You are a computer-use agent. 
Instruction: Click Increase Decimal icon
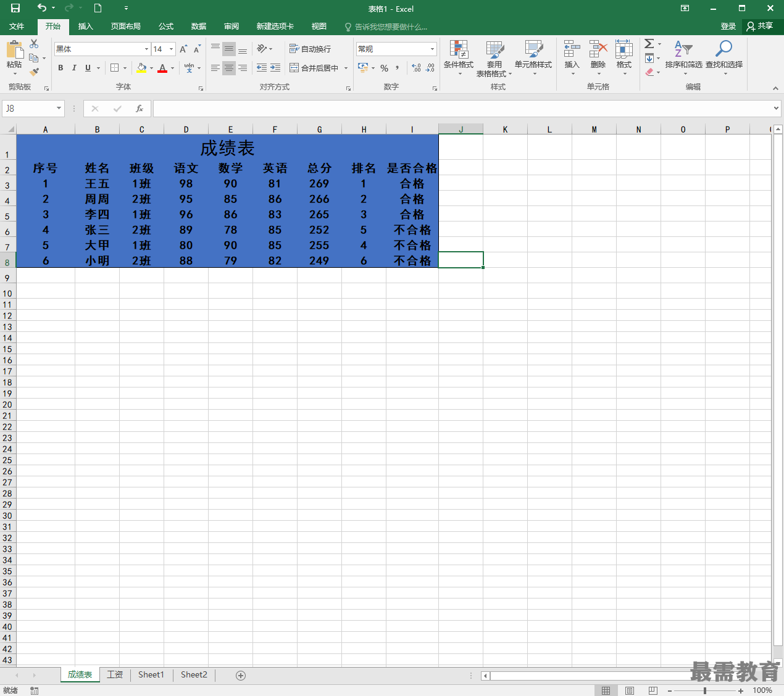[416, 68]
